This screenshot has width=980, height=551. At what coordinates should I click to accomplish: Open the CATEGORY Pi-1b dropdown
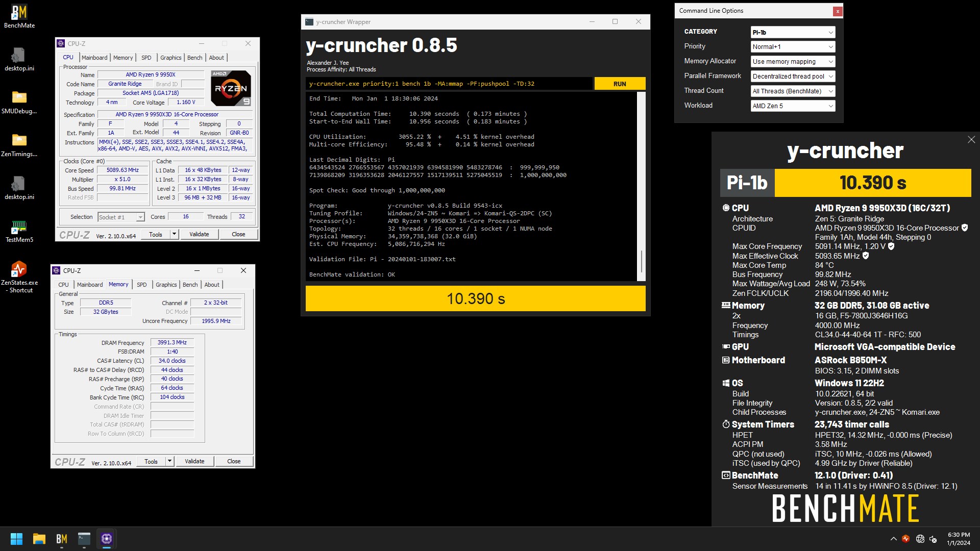[x=793, y=32]
